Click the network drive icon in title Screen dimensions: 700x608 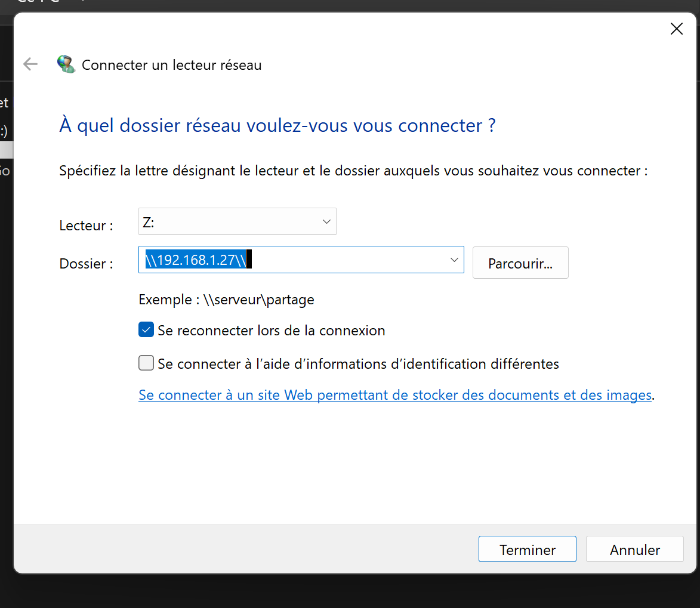tap(66, 64)
